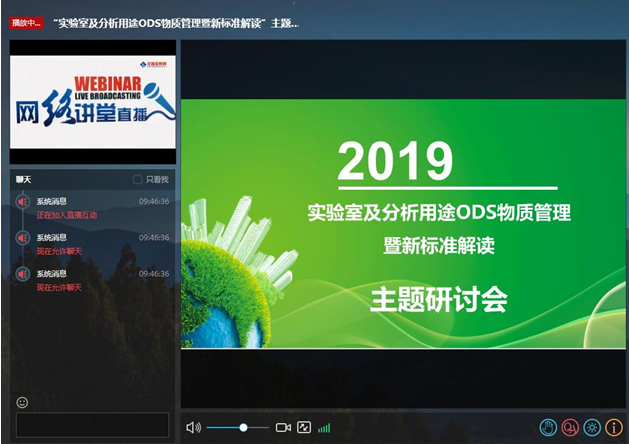629x444 pixels.
Task: Switch layout with the swap-window icon
Action: 304,427
